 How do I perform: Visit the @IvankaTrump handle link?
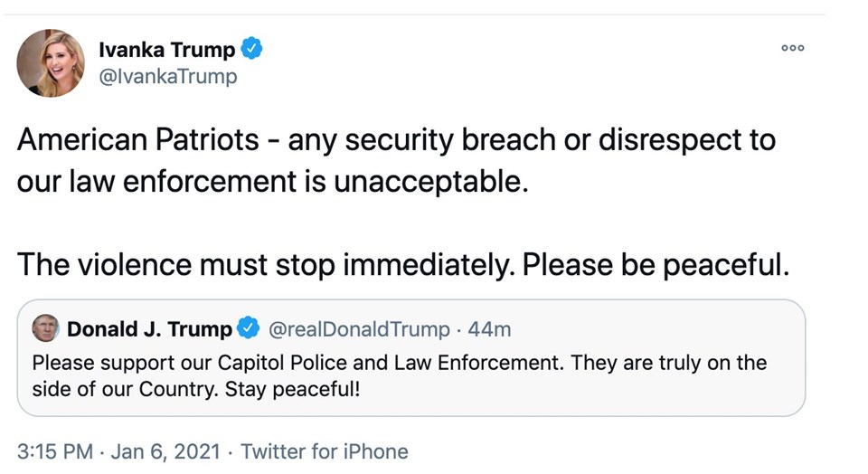point(167,77)
